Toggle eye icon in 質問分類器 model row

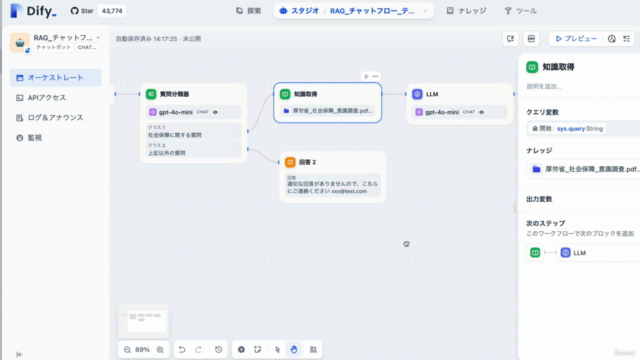[215, 112]
